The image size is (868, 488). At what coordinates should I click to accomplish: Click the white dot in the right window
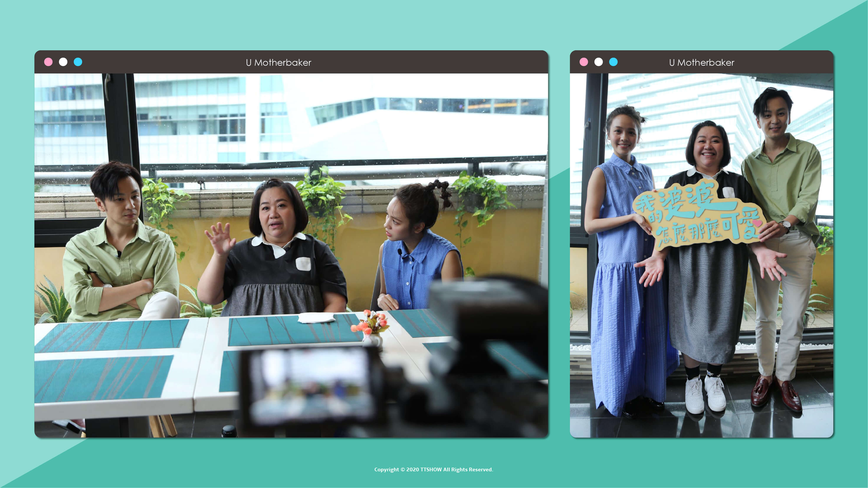[x=598, y=62]
